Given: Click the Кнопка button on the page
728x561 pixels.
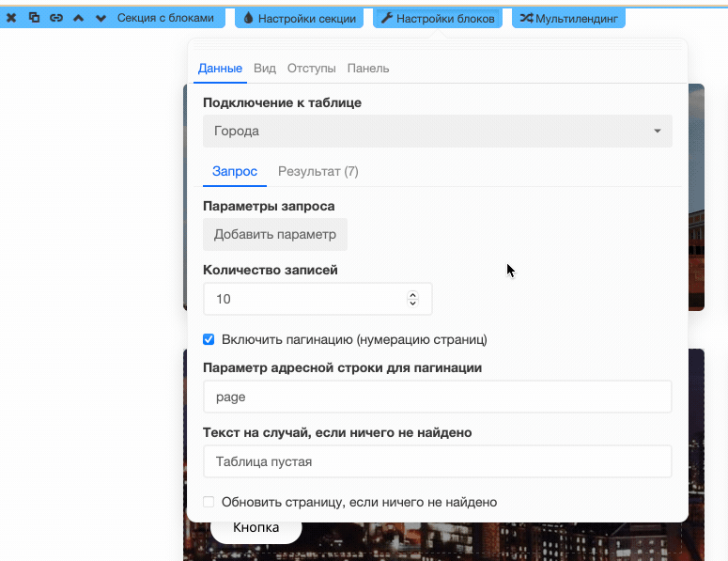Looking at the screenshot, I should click(x=256, y=528).
